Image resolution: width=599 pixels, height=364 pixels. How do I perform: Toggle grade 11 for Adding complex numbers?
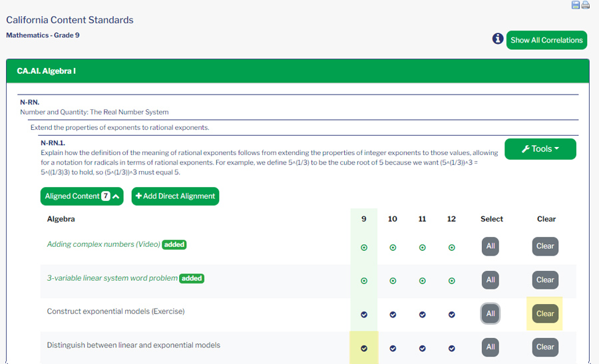click(422, 248)
